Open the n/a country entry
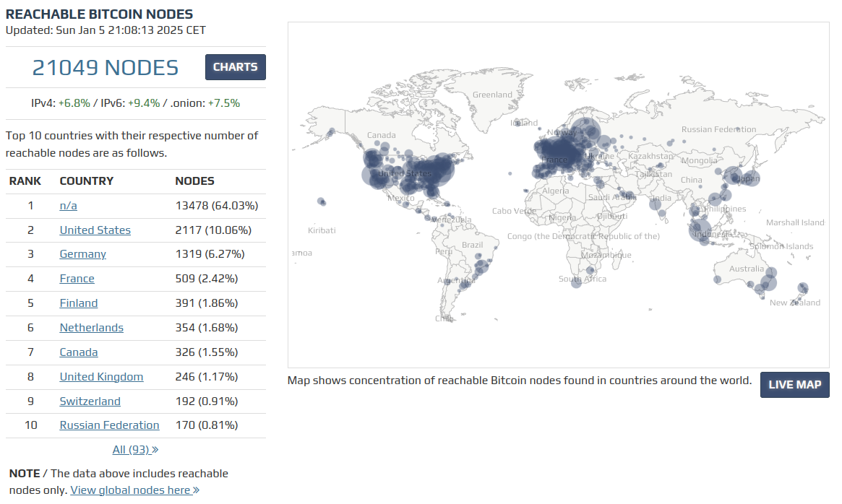This screenshot has height=504, width=842. pyautogui.click(x=68, y=205)
